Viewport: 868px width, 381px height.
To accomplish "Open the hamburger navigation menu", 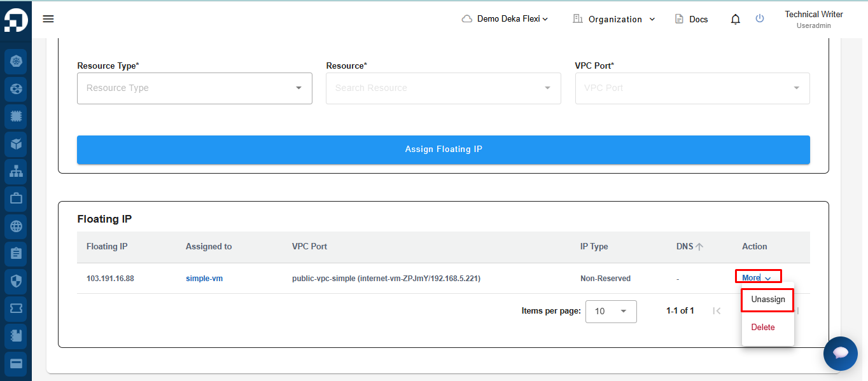I will (48, 19).
